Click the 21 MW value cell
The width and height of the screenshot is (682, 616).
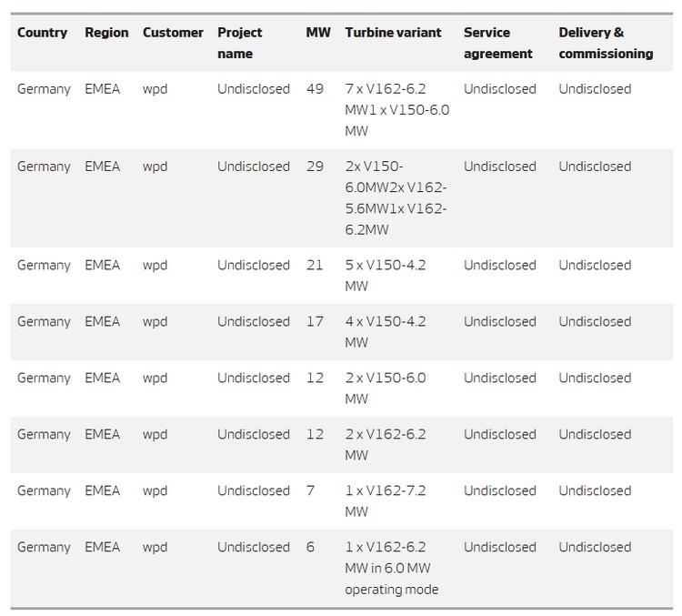click(x=315, y=265)
